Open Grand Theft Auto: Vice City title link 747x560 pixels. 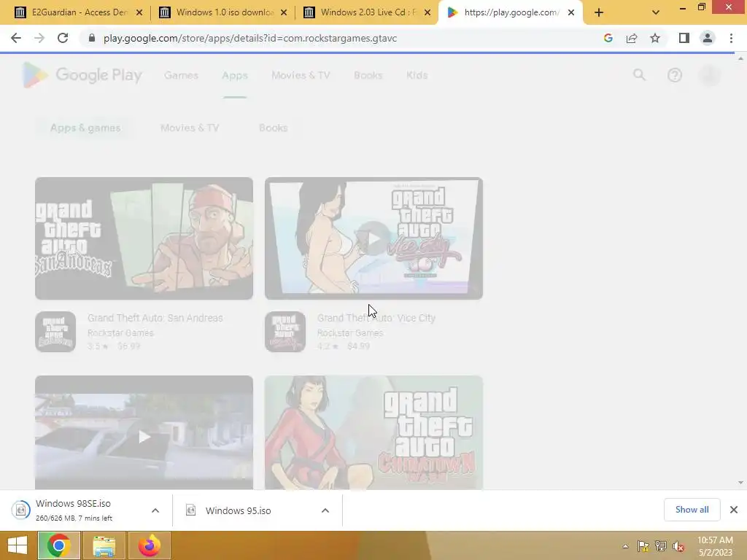376,318
